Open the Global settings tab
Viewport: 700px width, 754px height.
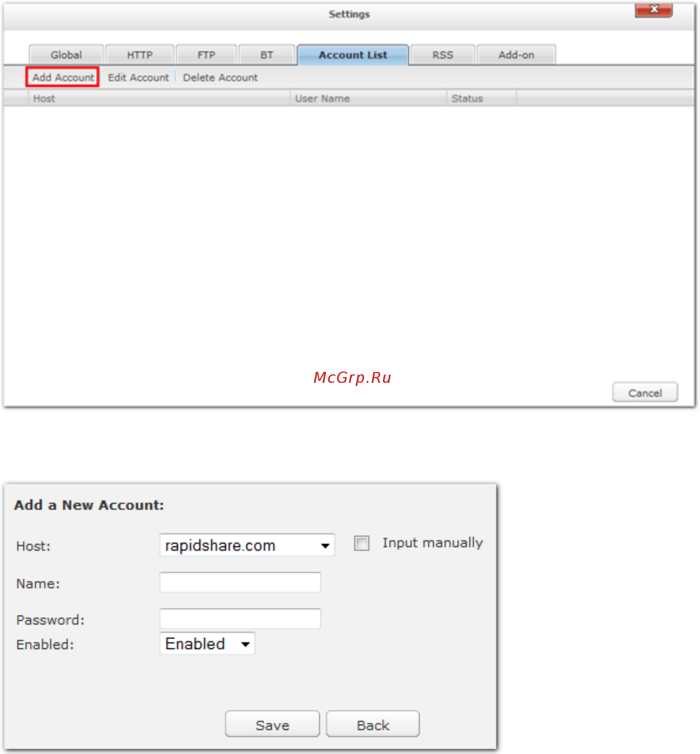(66, 55)
